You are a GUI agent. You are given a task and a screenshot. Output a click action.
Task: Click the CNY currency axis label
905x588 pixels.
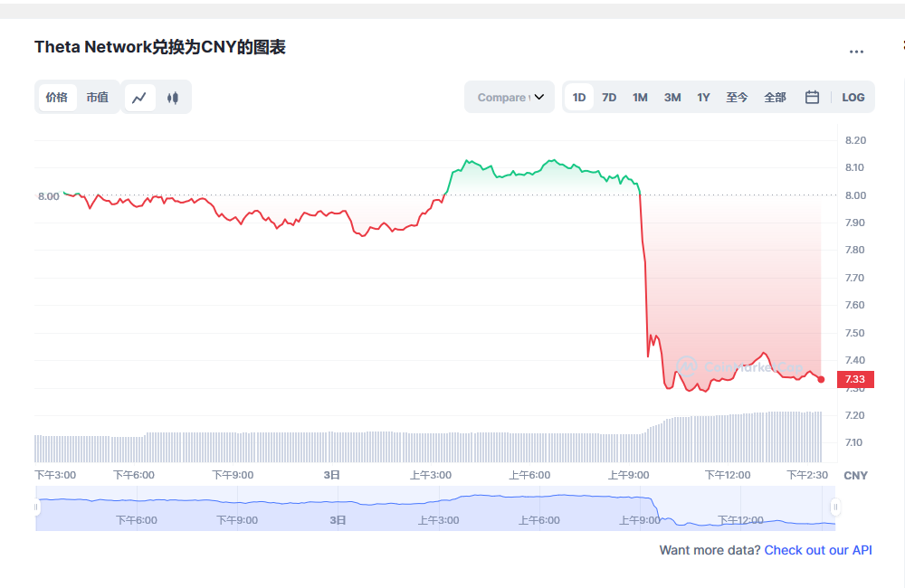pyautogui.click(x=855, y=476)
